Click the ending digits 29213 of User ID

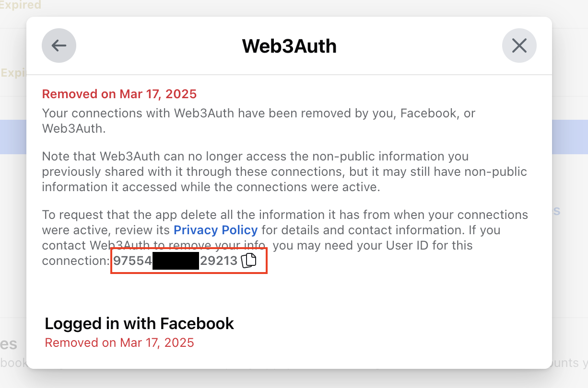(219, 261)
